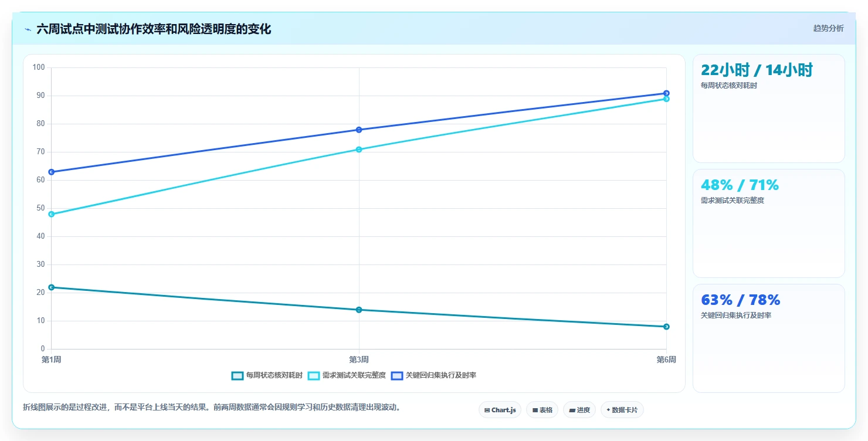Image resolution: width=868 pixels, height=441 pixels.
Task: Click the 趋势分析 label in the header
Action: tap(828, 28)
